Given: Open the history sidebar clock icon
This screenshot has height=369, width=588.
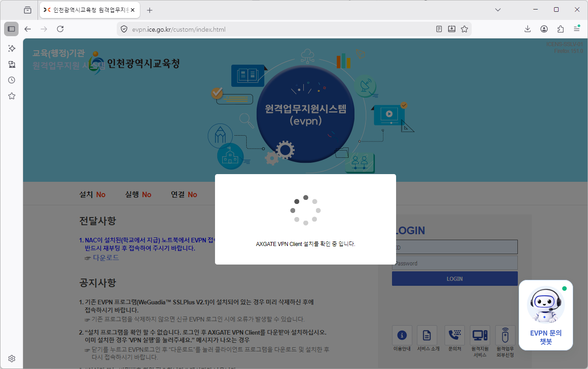Looking at the screenshot, I should click(12, 80).
